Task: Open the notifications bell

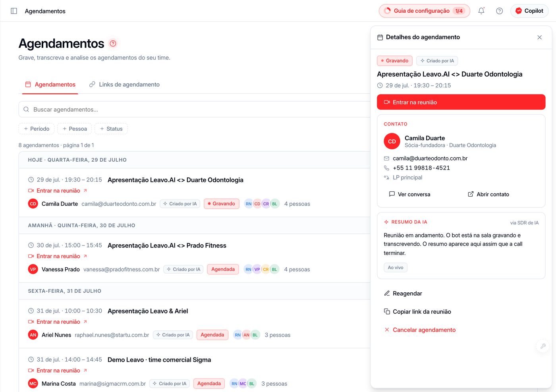Action: (481, 11)
